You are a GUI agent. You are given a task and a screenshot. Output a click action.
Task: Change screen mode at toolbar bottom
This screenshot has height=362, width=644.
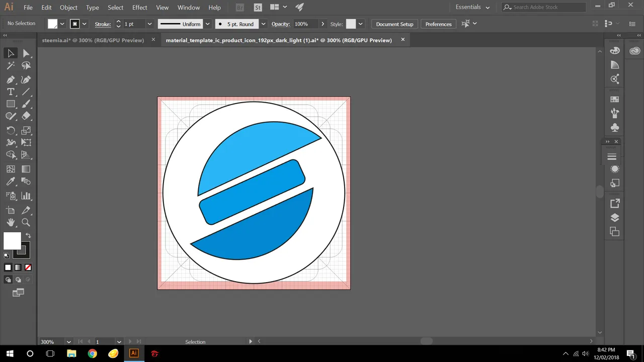[18, 293]
